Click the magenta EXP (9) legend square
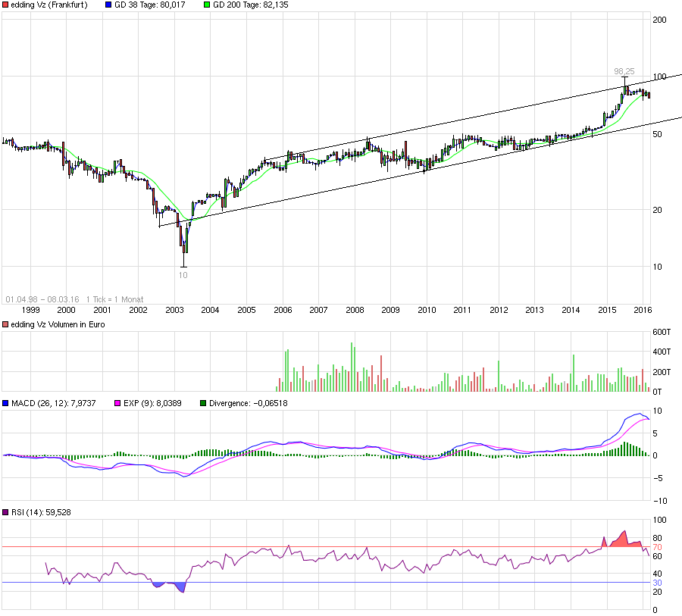This screenshot has height=616, width=682. 117,403
